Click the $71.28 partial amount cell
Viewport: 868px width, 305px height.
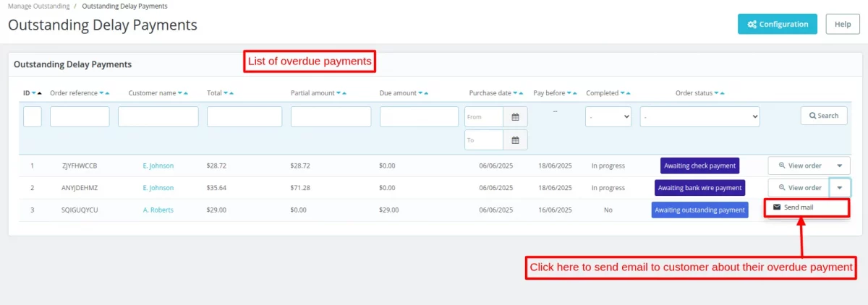click(300, 188)
